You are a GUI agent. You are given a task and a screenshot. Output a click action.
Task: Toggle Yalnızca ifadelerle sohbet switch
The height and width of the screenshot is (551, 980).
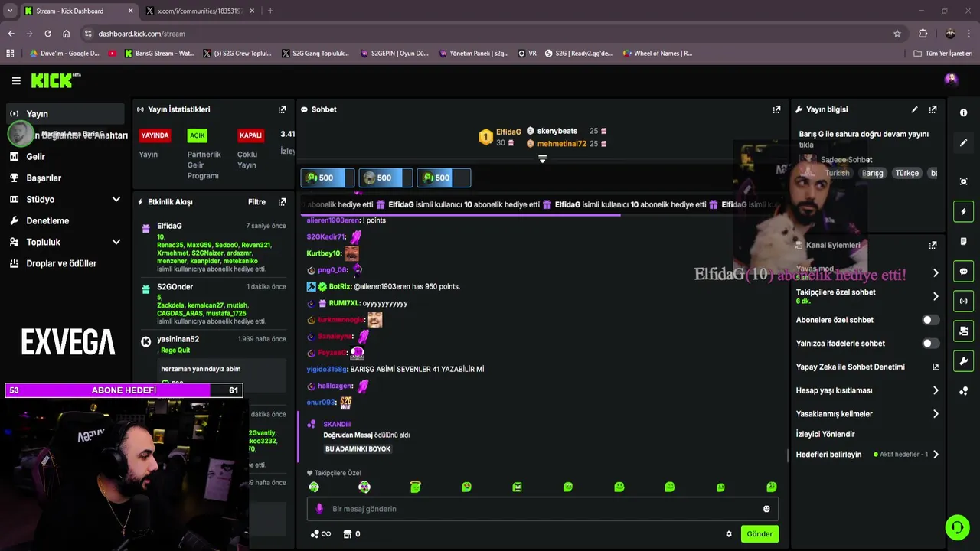(x=930, y=344)
